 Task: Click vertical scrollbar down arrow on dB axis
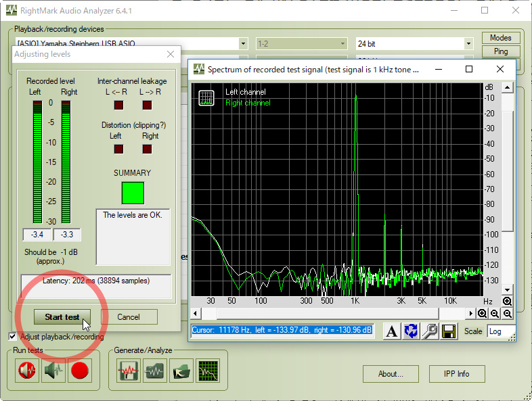point(507,290)
